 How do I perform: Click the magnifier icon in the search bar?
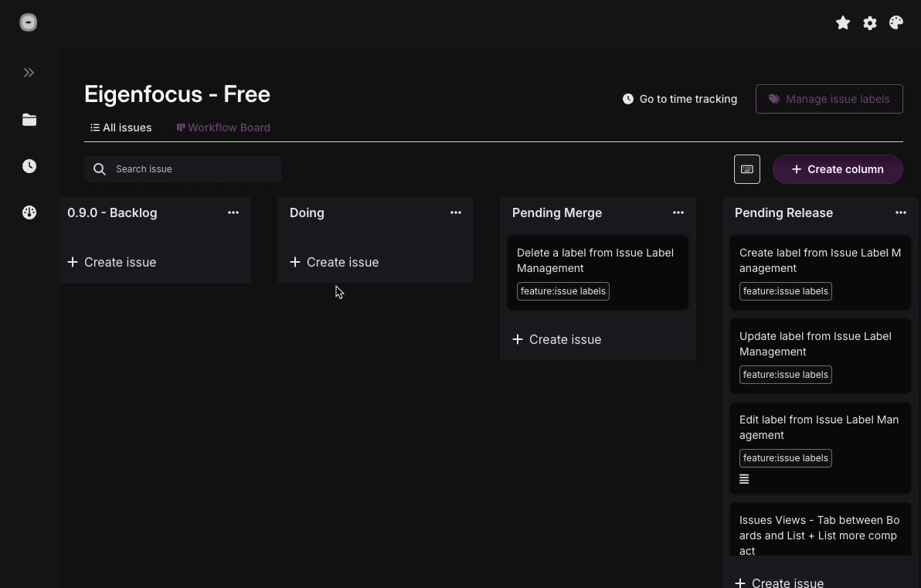coord(100,168)
